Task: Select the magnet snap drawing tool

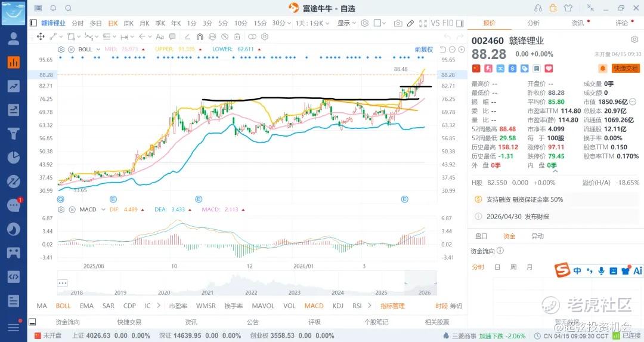Action: (x=200, y=36)
